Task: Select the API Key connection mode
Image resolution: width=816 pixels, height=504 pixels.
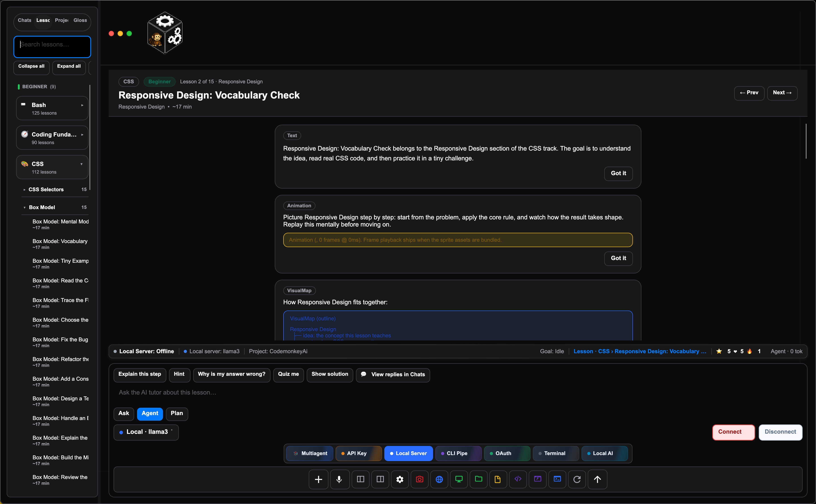Action: 358,453
